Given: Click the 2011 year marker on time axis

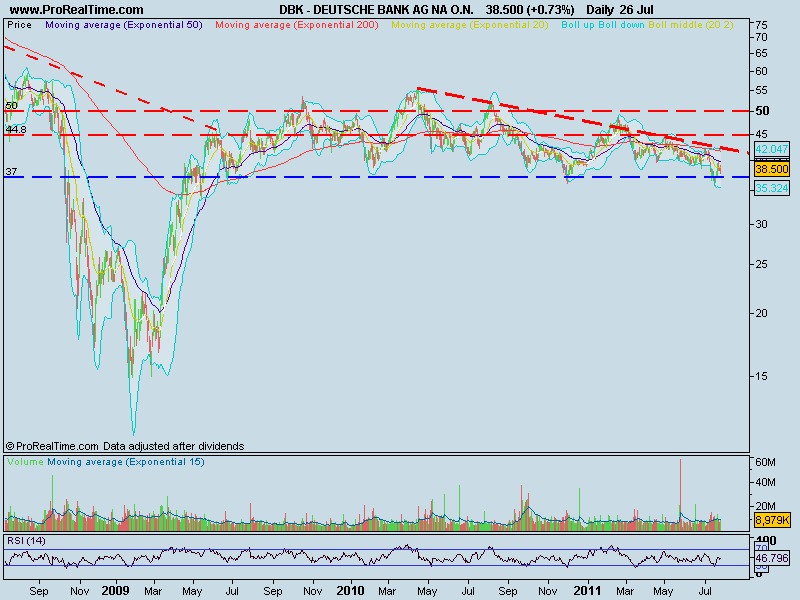Looking at the screenshot, I should [x=587, y=591].
